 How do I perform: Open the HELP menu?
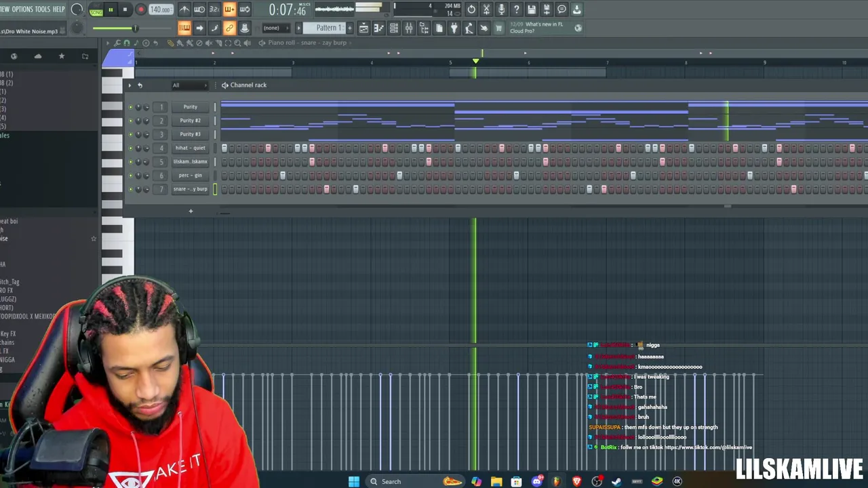59,9
